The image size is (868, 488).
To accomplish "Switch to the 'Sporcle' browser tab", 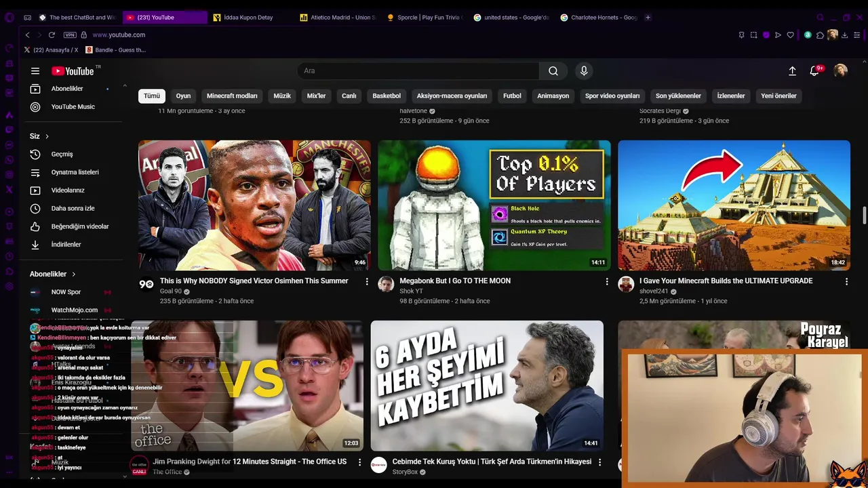I will point(424,18).
